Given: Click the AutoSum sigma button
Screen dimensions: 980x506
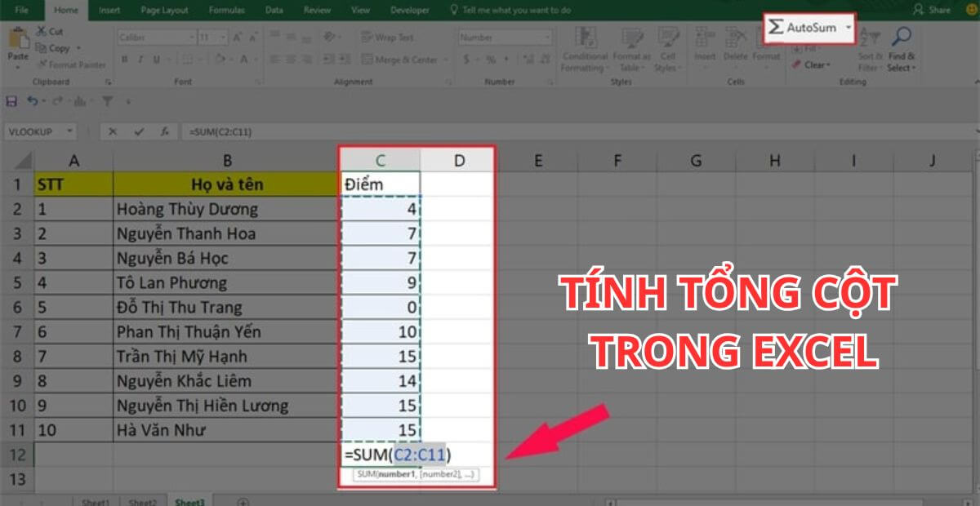Looking at the screenshot, I should pos(803,28).
